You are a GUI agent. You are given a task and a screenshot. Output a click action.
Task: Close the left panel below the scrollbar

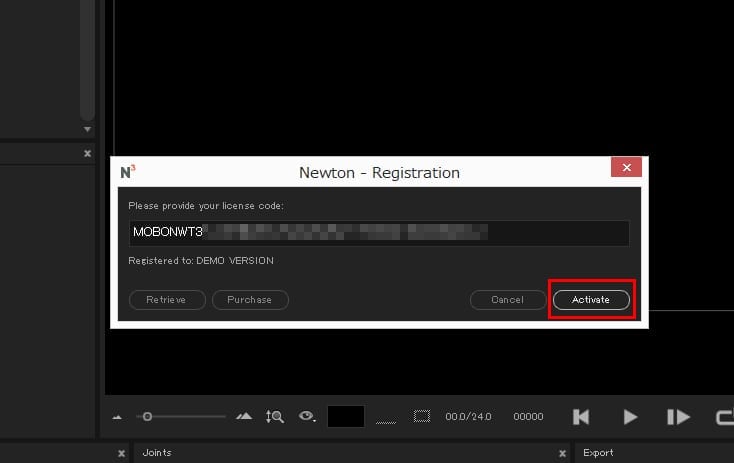click(x=87, y=153)
